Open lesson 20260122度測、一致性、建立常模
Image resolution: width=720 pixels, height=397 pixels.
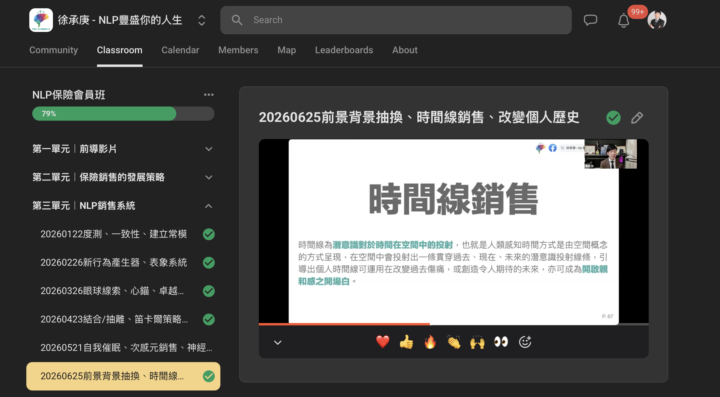pyautogui.click(x=114, y=235)
